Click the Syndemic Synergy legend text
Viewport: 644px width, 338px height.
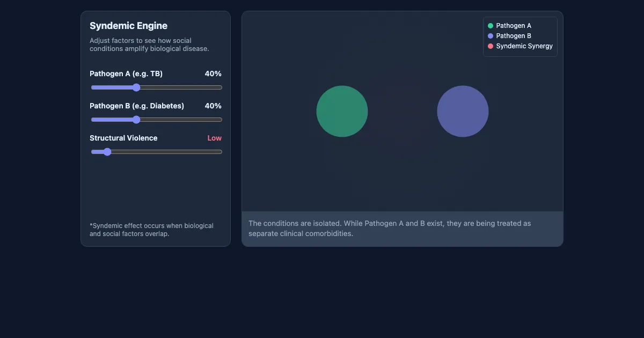[524, 46]
